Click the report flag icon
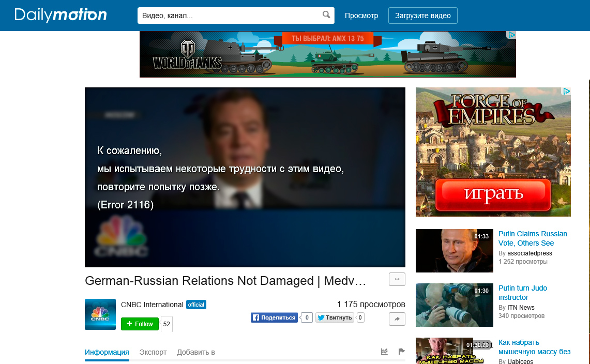Screen dimensions: 590x364 click(401, 352)
